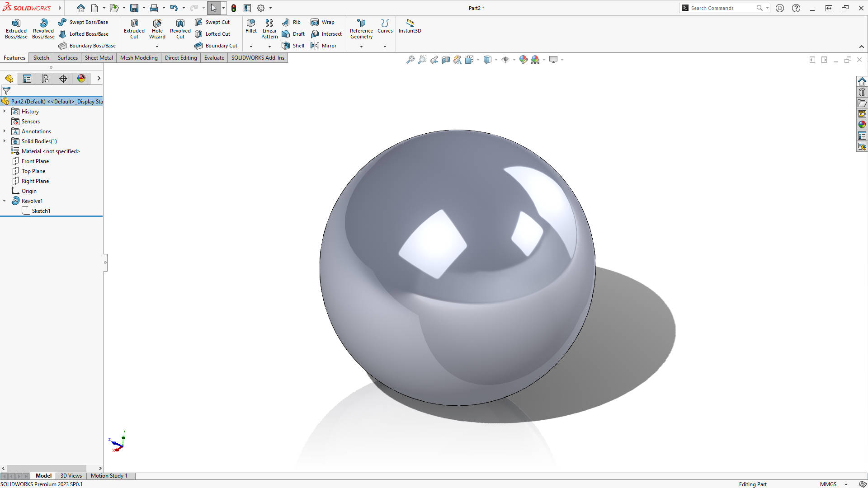This screenshot has height=488, width=868.
Task: Select the Revolved Cut tool
Action: click(x=180, y=28)
